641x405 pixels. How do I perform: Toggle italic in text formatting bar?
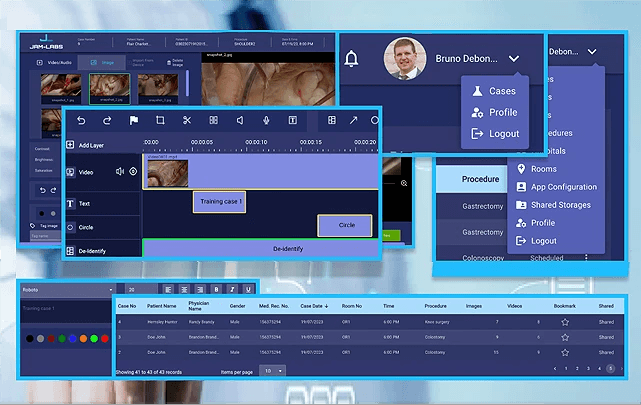coord(232,289)
